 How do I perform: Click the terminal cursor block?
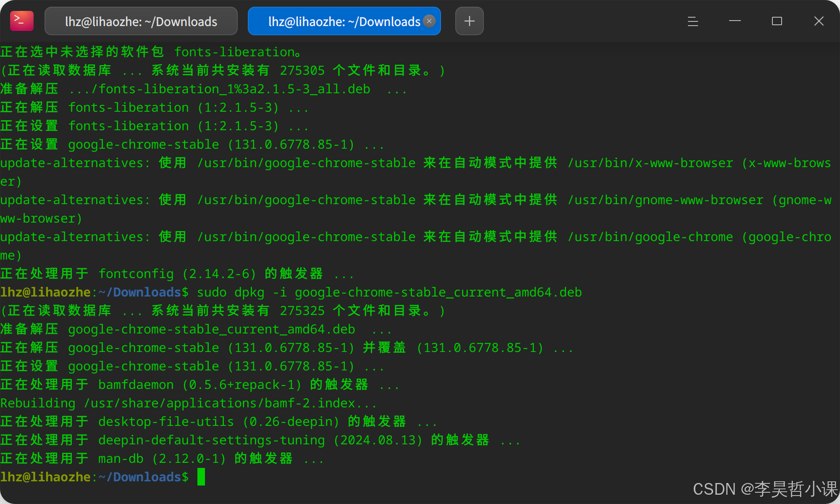[201, 477]
